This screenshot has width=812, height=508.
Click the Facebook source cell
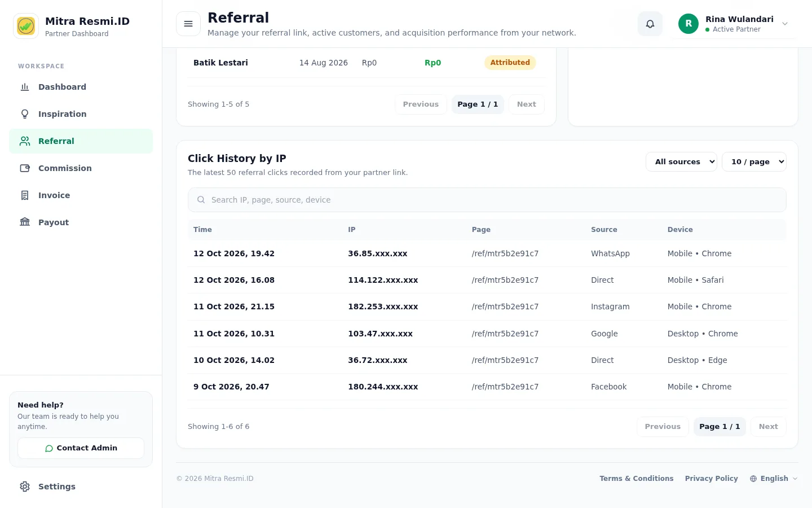tap(608, 387)
